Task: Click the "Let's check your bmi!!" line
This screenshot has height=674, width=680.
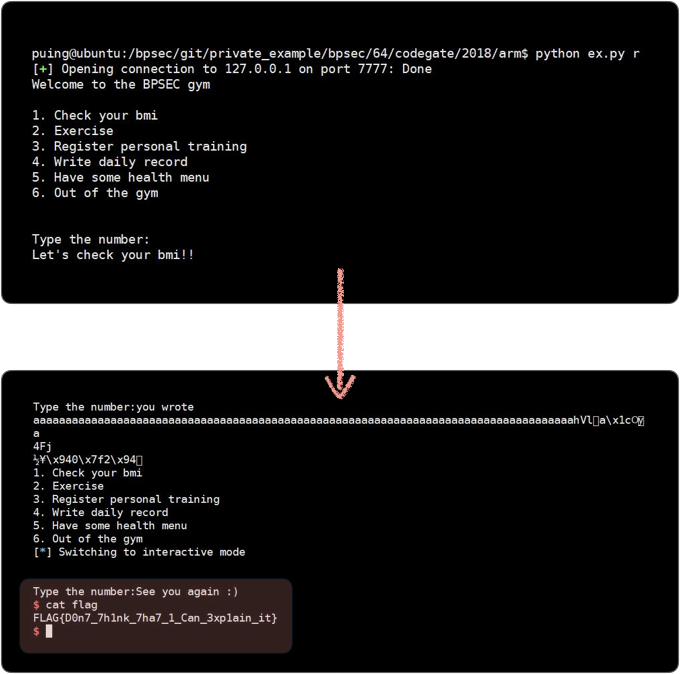Action: pos(113,255)
